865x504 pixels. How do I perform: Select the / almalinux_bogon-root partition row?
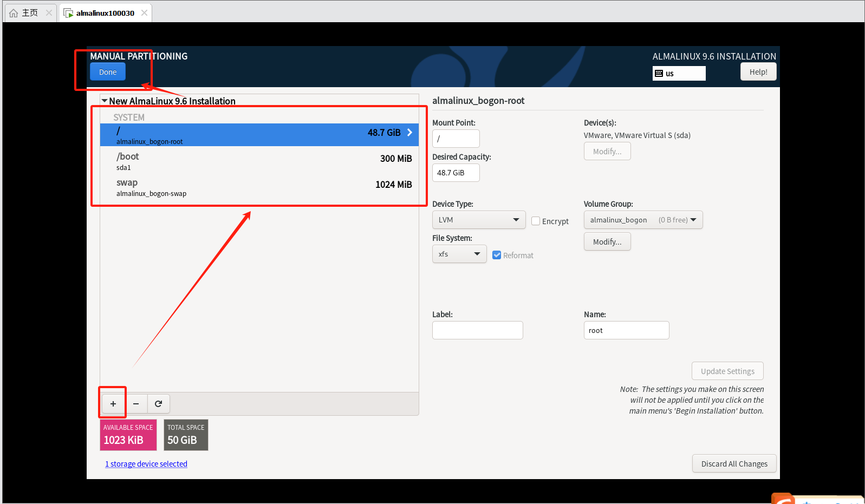(x=259, y=135)
